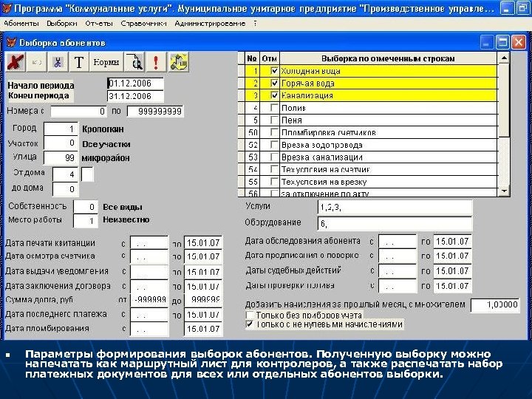Image resolution: width=532 pixels, height=399 pixels.
Task: Check the Полив row checkbox
Action: [x=274, y=108]
